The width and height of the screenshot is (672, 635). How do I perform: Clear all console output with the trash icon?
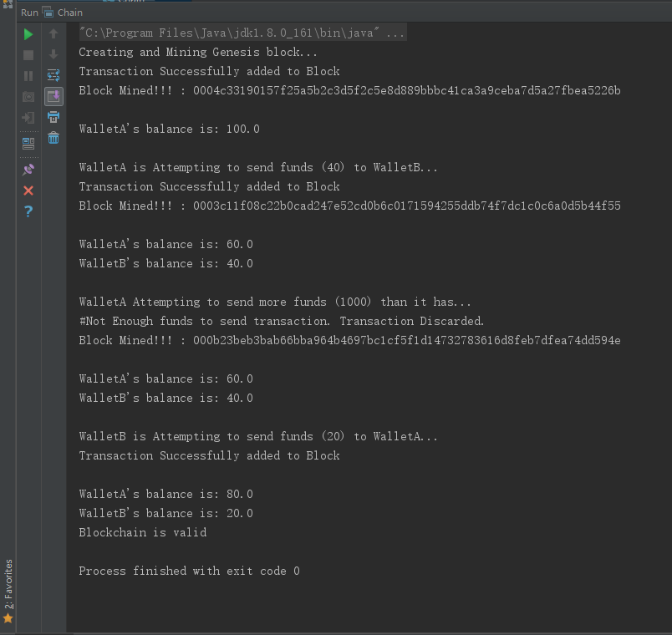pos(53,138)
